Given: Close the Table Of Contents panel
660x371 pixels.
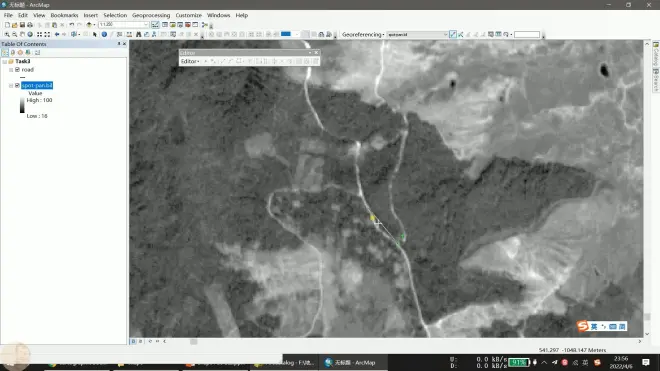Looking at the screenshot, I should pos(124,44).
